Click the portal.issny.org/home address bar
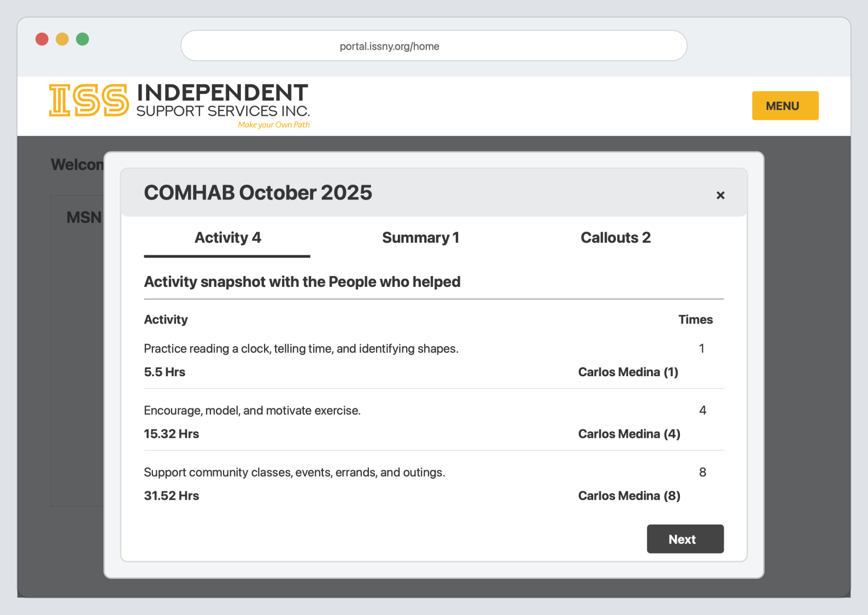Viewport: 868px width, 615px height. [x=433, y=46]
